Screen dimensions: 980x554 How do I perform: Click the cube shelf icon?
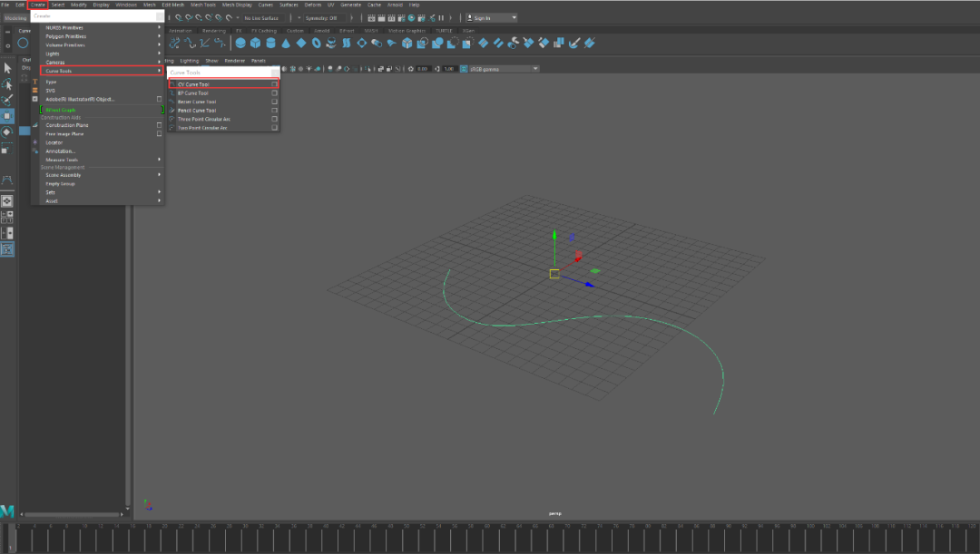coord(256,44)
